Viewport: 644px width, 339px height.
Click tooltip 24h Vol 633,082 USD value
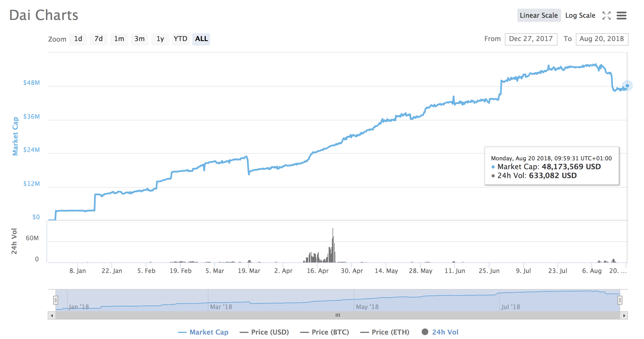(x=553, y=176)
